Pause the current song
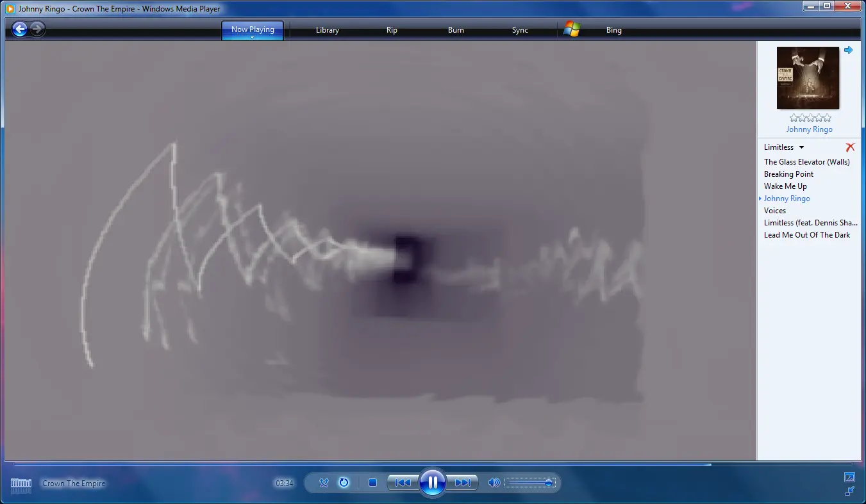Viewport: 866px width, 504px height. pyautogui.click(x=433, y=482)
